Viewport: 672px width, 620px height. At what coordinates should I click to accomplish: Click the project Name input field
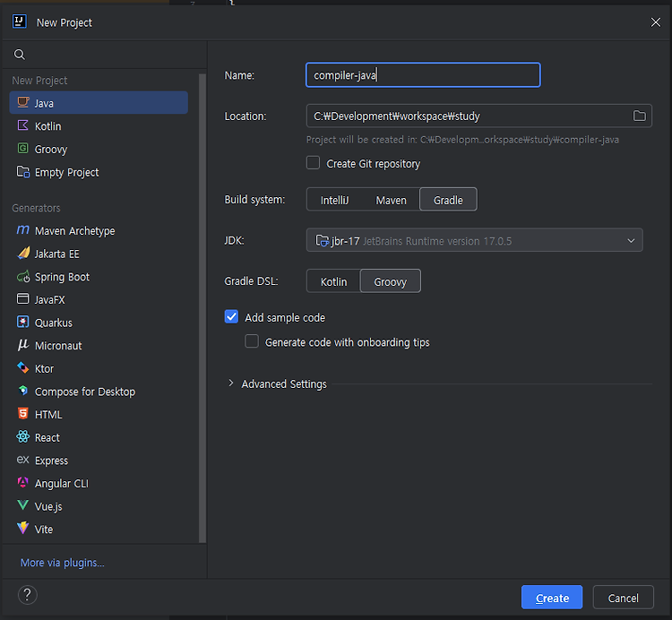coord(423,75)
